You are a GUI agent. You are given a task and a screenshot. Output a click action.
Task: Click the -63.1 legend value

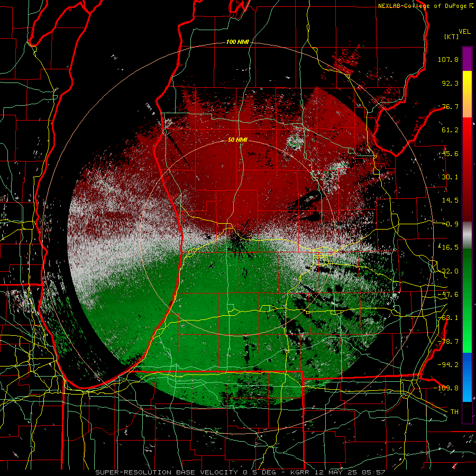(x=448, y=318)
